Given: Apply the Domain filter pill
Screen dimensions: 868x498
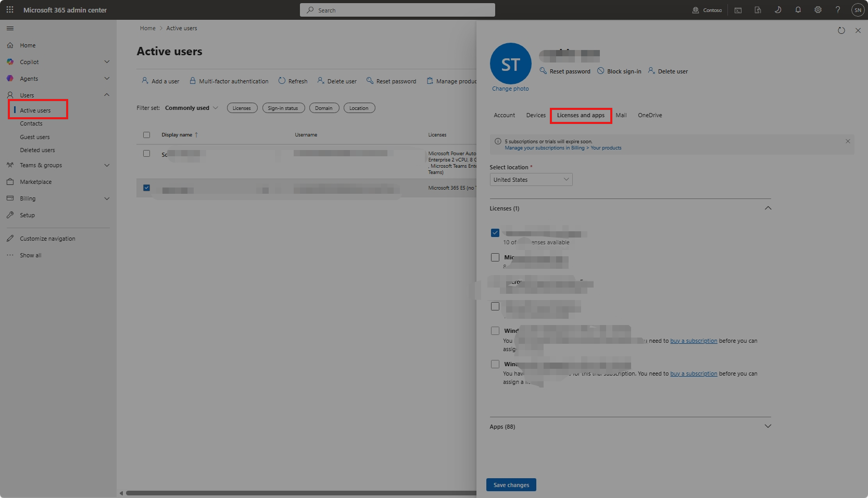Looking at the screenshot, I should tap(324, 108).
